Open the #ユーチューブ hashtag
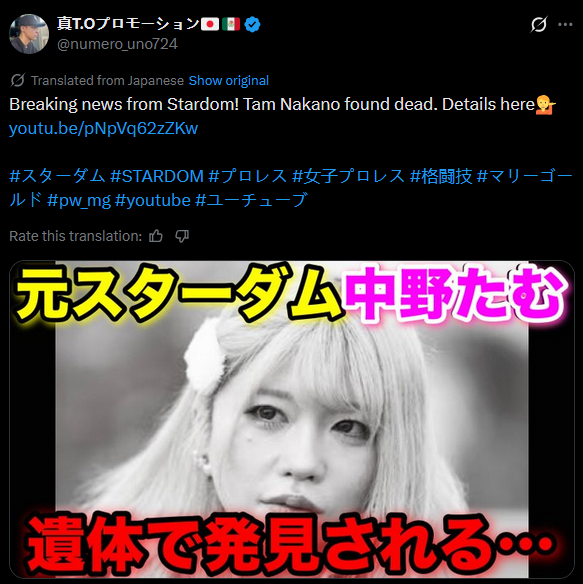 (251, 201)
